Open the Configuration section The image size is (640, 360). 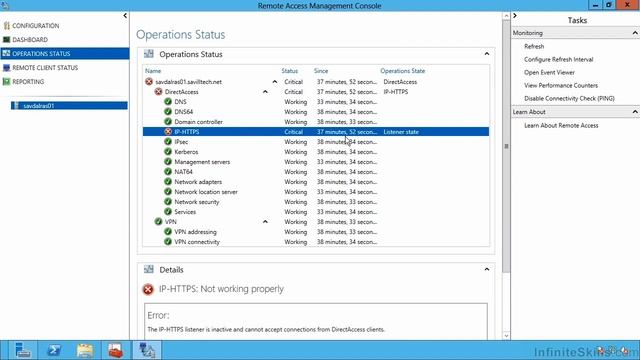(36, 26)
